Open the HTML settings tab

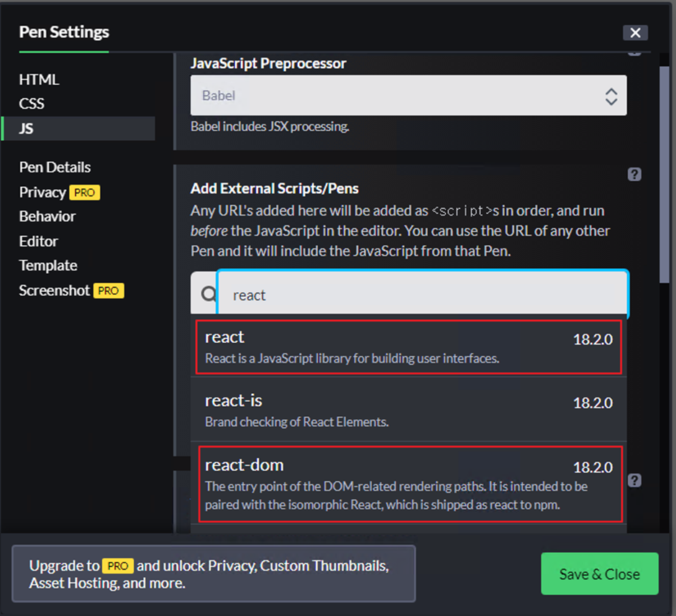(x=39, y=80)
